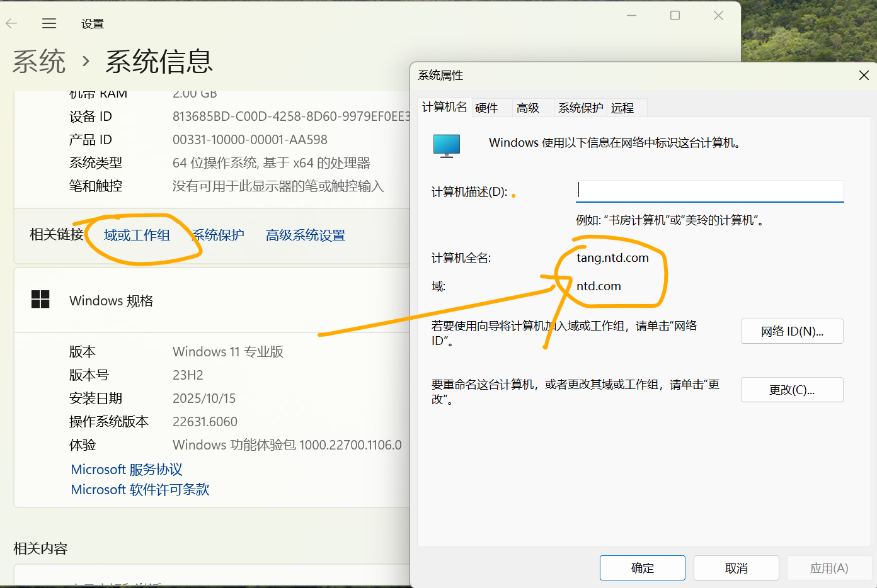Open the Microsoft 服务协议 link
This screenshot has width=877, height=588.
[127, 469]
